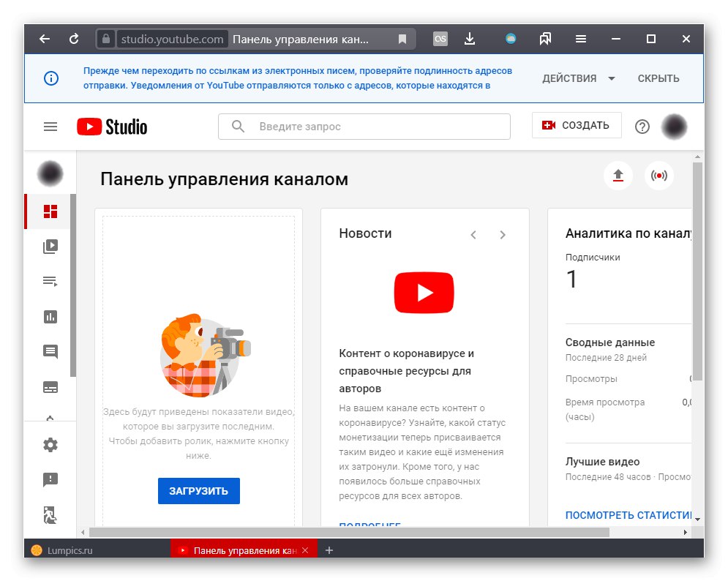Click the Просмотры label
Viewport: 728px width, 581px height.
[591, 379]
